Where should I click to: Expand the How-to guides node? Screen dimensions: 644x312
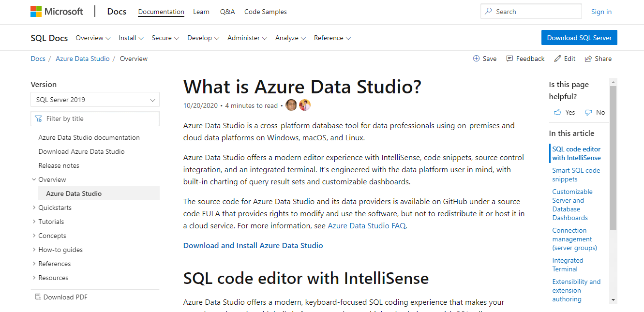[34, 250]
